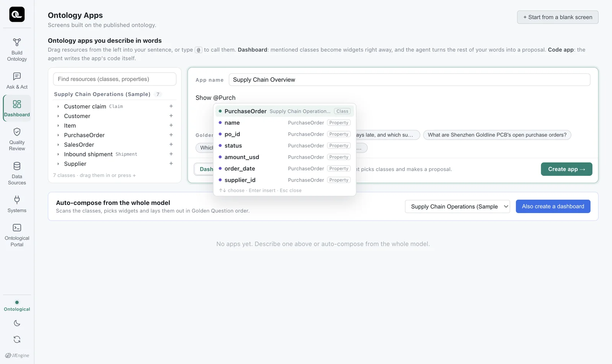Select amount_usd property suggestion
The width and height of the screenshot is (612, 364).
[x=285, y=157]
